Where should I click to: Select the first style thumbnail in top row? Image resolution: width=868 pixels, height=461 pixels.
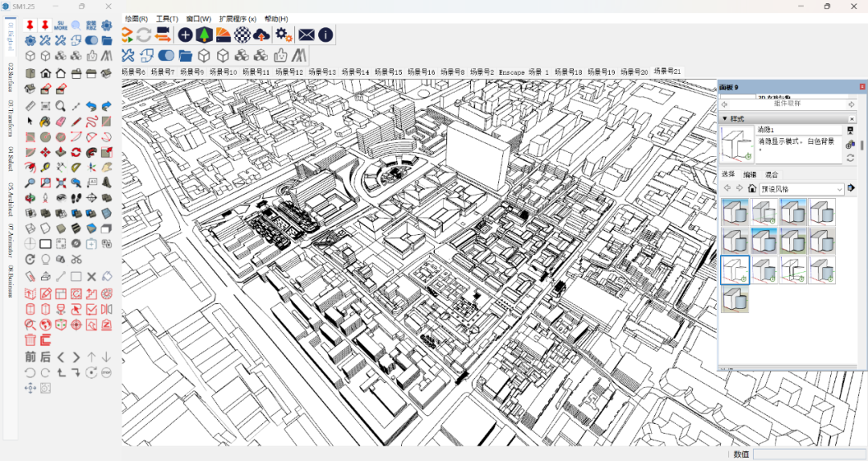[x=735, y=212]
